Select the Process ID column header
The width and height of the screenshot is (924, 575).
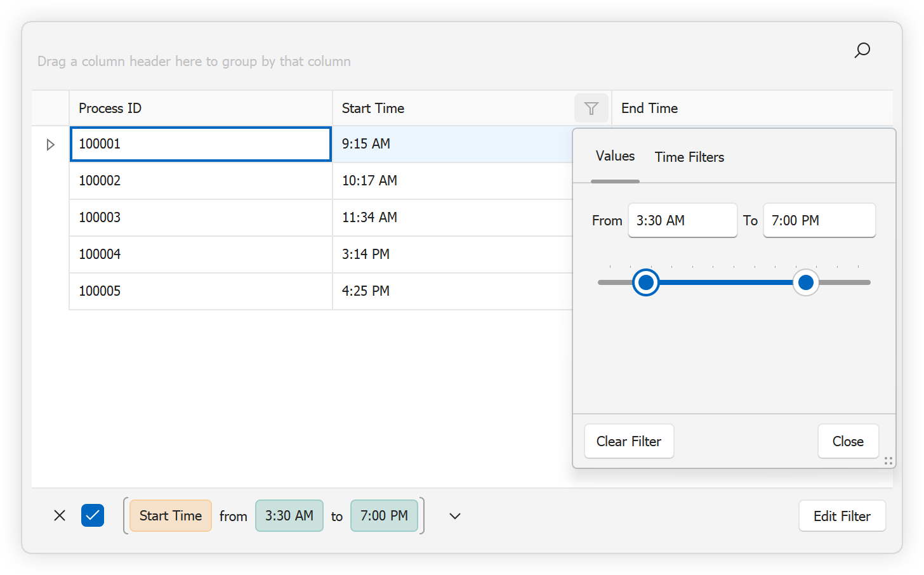[110, 108]
